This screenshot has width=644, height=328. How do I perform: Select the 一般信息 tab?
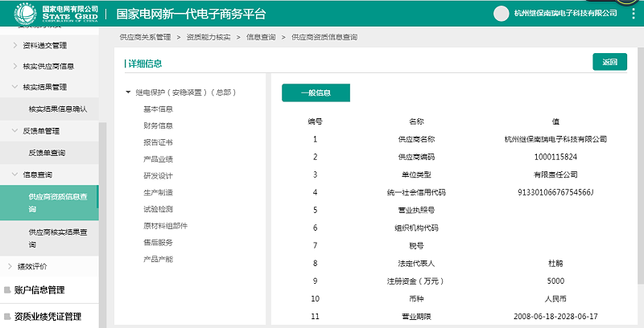pos(316,92)
